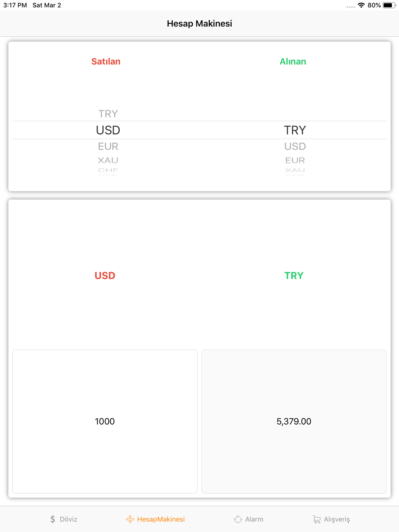Screen dimensions: 399x532
Task: Edit the USD amount field showing 1000
Action: (x=105, y=421)
